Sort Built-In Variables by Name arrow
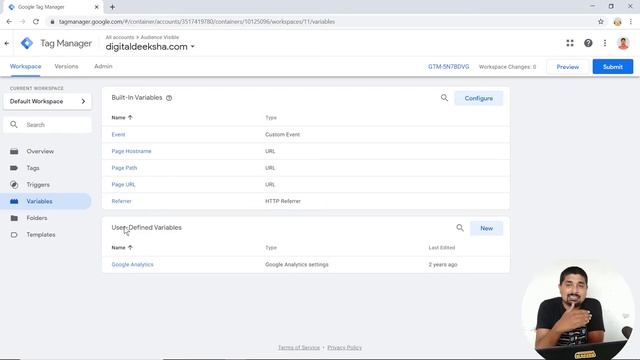Screen dimensions: 640x360 pyautogui.click(x=130, y=118)
